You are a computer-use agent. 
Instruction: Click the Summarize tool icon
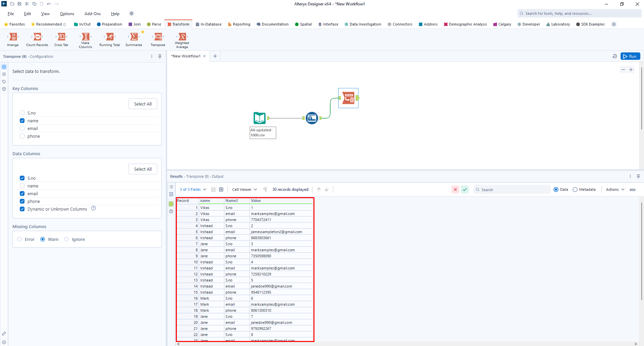click(x=134, y=37)
